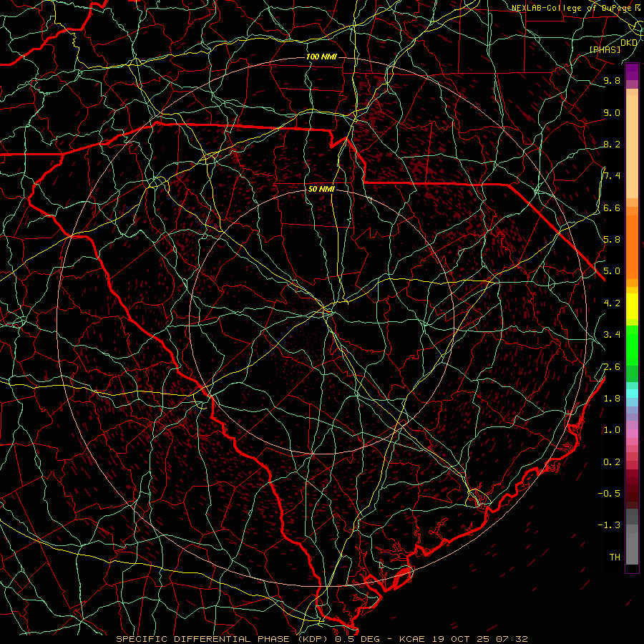This screenshot has height=644, width=644.
Task: Click the "[PHAS]" unit label
Action: pos(605,49)
